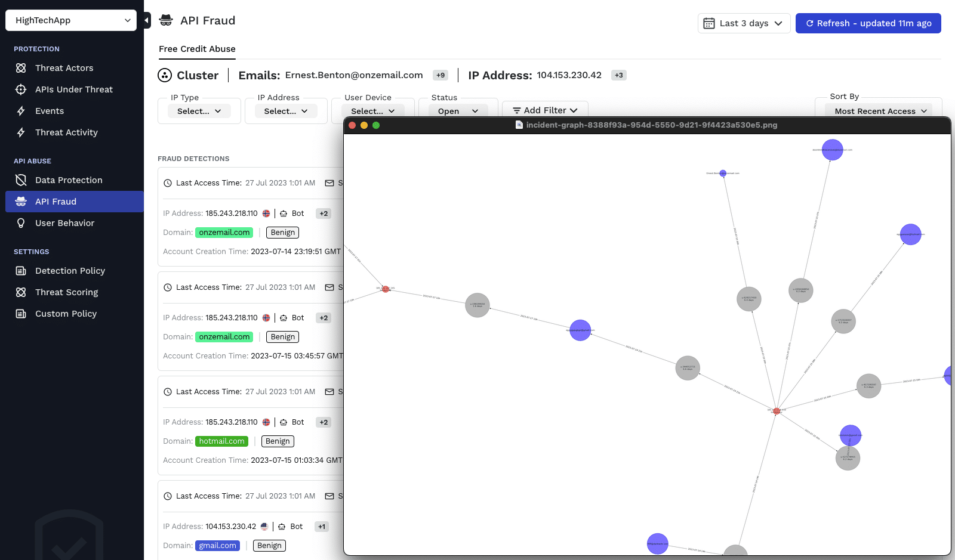The width and height of the screenshot is (955, 560).
Task: Click the green onzemail.com domain tag
Action: (x=224, y=233)
